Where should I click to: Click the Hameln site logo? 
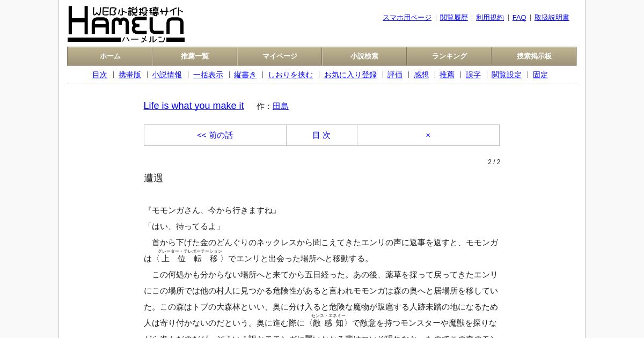click(x=126, y=24)
